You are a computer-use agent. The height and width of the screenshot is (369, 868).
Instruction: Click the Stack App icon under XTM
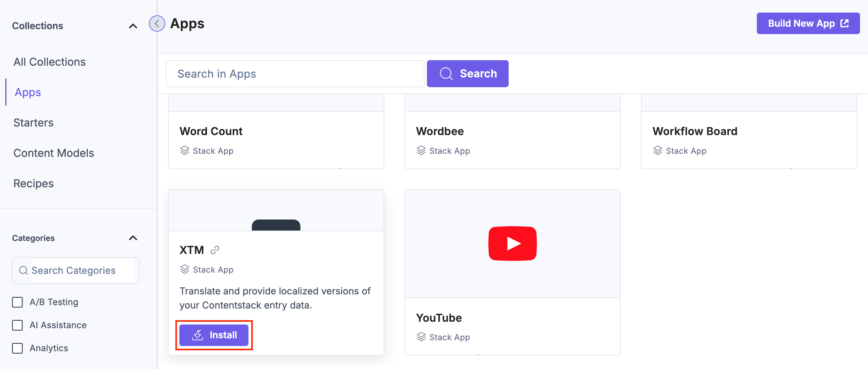185,269
